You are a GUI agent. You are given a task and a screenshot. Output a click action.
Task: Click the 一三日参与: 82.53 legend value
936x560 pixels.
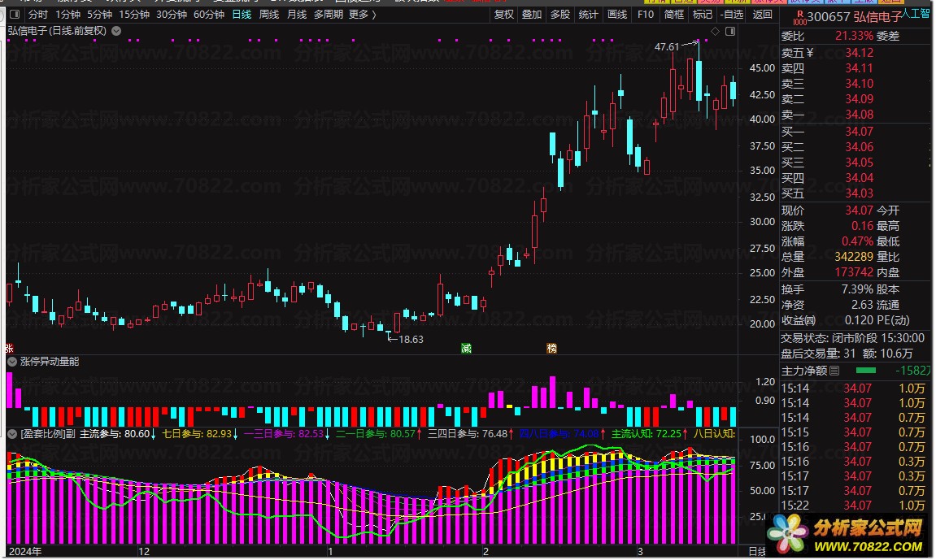click(x=284, y=434)
